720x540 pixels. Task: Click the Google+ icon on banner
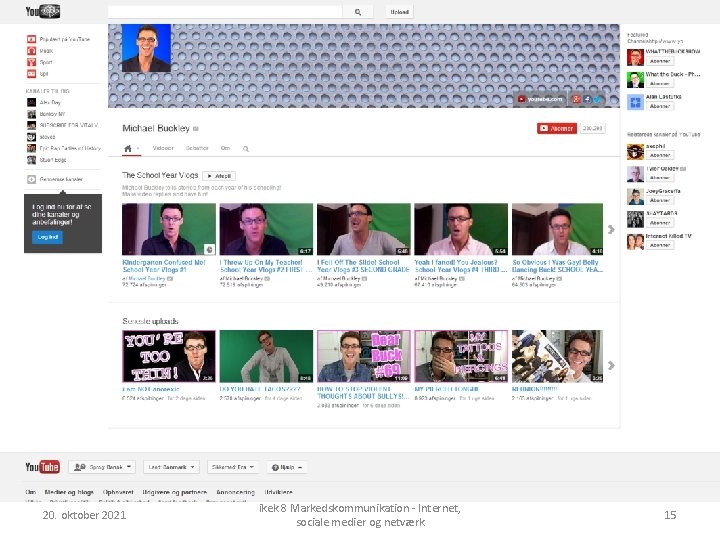pyautogui.click(x=576, y=99)
